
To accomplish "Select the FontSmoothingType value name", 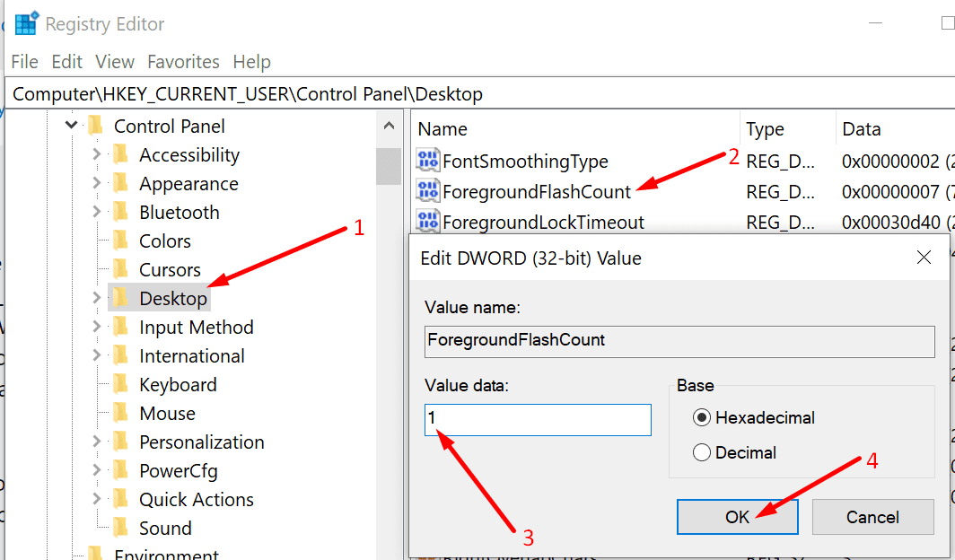I will click(x=525, y=162).
